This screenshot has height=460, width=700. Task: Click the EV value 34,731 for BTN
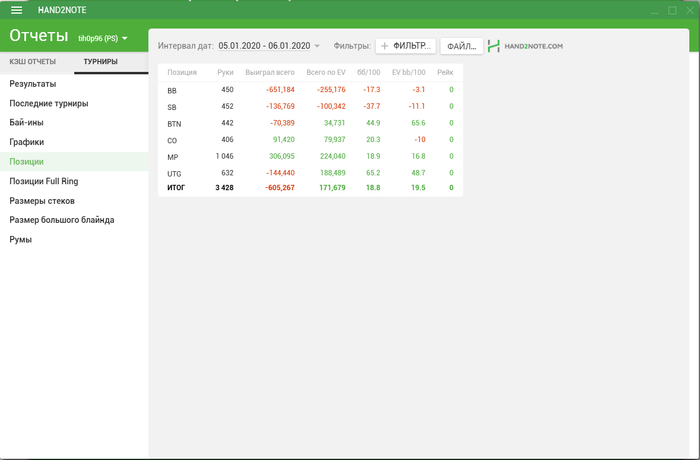tap(334, 123)
